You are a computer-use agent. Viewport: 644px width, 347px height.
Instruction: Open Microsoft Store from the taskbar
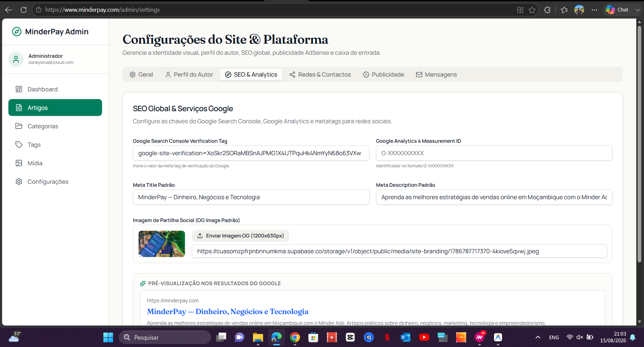[313, 337]
